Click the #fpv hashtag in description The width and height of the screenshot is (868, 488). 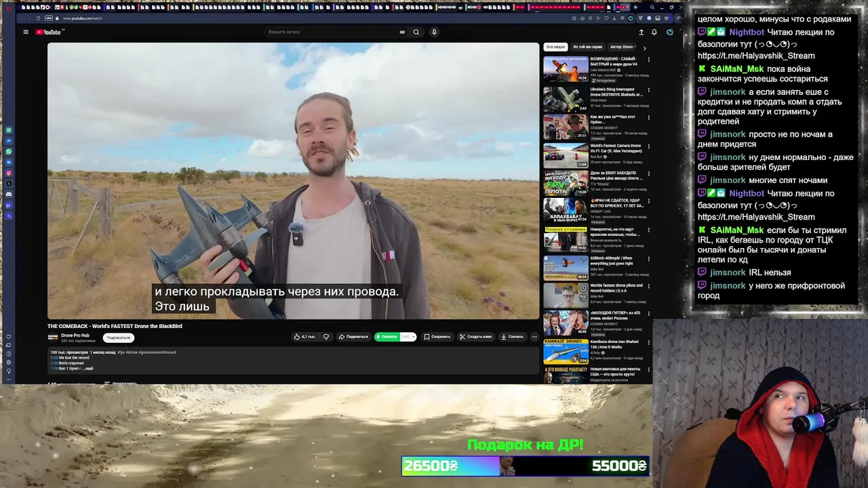click(121, 352)
